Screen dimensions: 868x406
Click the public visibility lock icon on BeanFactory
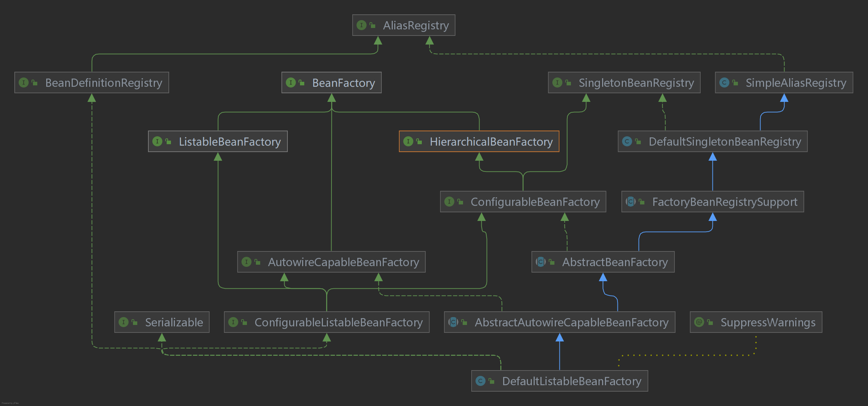[302, 82]
